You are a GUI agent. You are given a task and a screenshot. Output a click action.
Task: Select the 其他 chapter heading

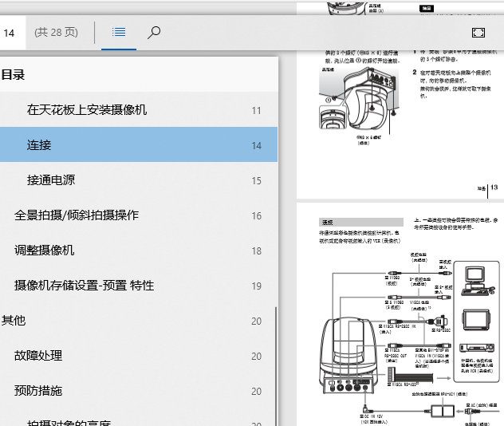pos(14,321)
